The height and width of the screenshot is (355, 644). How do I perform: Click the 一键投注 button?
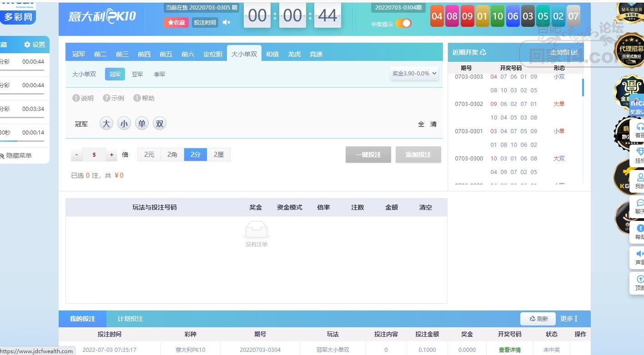[x=368, y=155]
